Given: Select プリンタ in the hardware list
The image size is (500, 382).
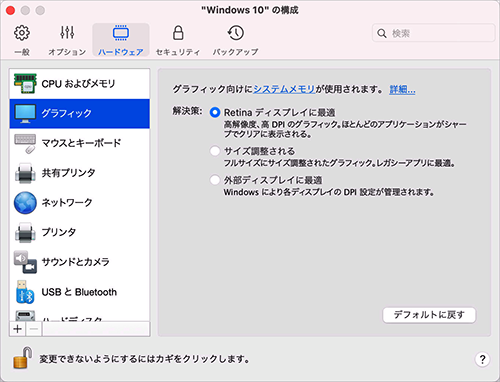Looking at the screenshot, I should [80, 232].
